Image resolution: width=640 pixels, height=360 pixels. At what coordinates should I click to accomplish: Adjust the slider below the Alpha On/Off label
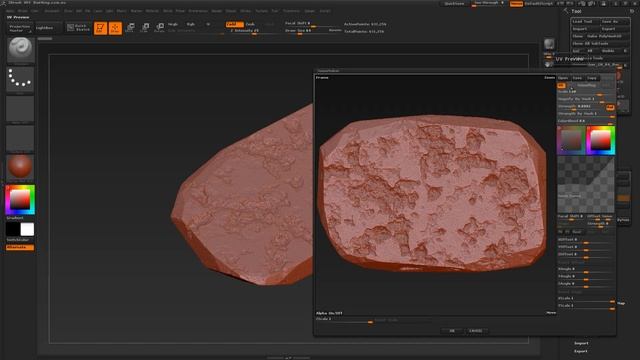point(344,320)
